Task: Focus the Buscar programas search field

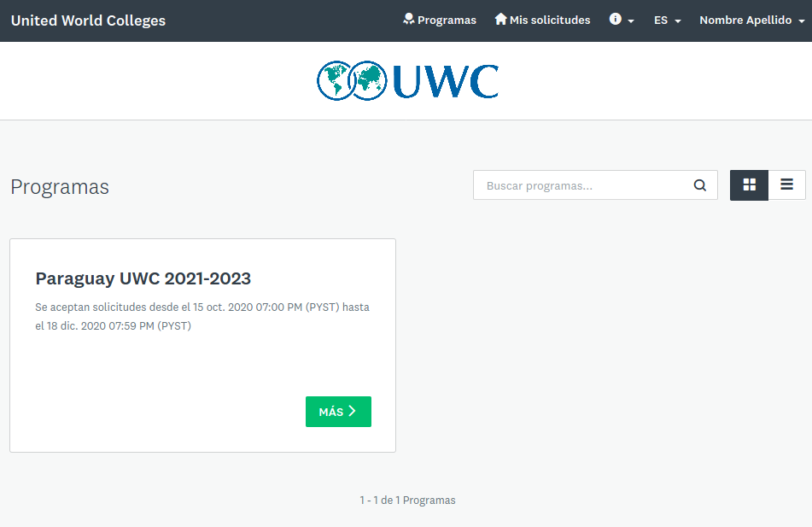Action: point(595,185)
